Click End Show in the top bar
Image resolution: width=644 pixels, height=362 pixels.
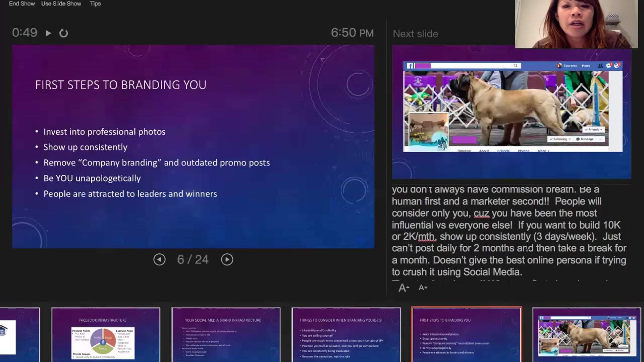(22, 4)
